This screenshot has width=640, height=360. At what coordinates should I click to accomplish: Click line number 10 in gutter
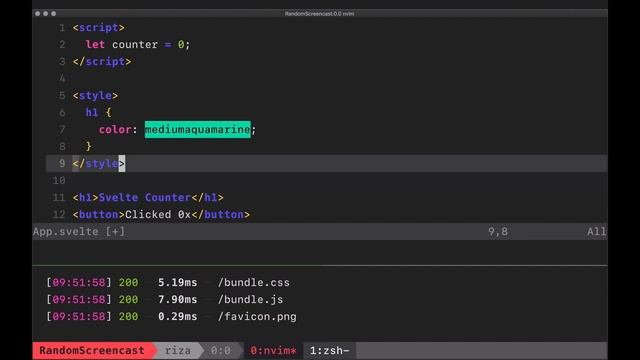(x=59, y=180)
